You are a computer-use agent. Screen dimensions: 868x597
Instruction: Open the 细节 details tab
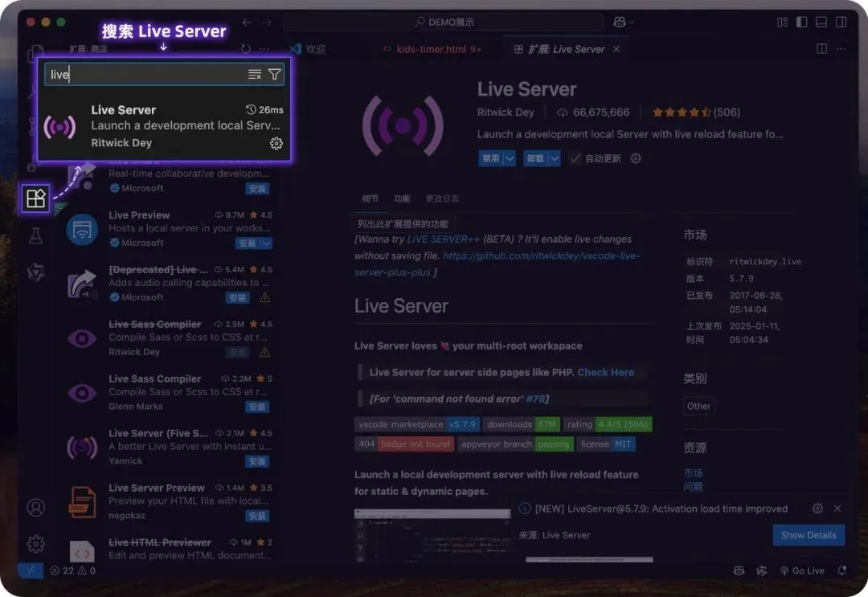click(370, 198)
